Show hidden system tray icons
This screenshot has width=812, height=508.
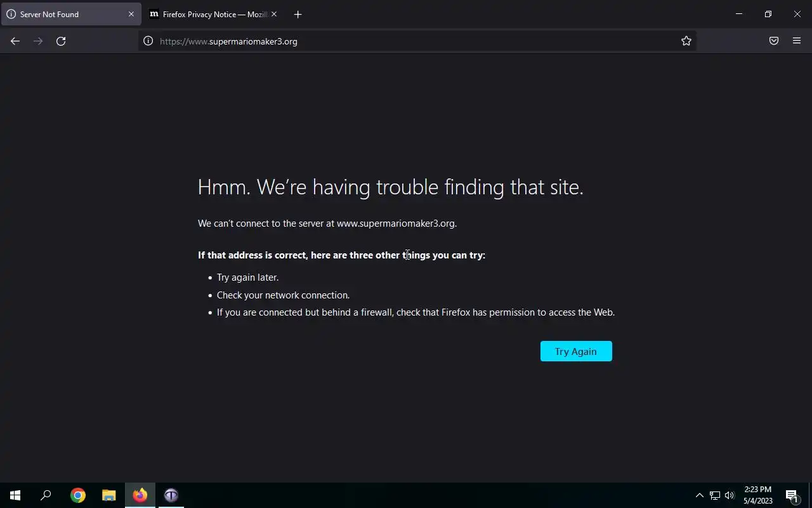[699, 495]
